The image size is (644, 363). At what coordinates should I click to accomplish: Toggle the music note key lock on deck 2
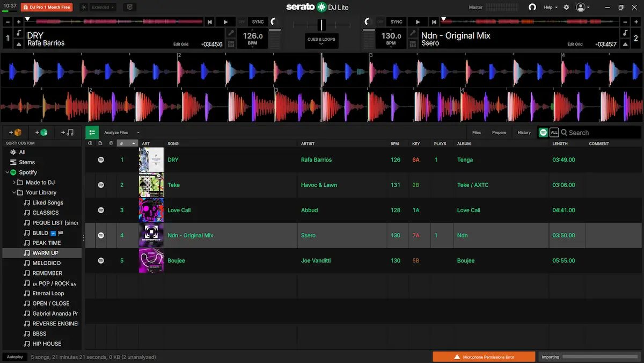pos(625,33)
